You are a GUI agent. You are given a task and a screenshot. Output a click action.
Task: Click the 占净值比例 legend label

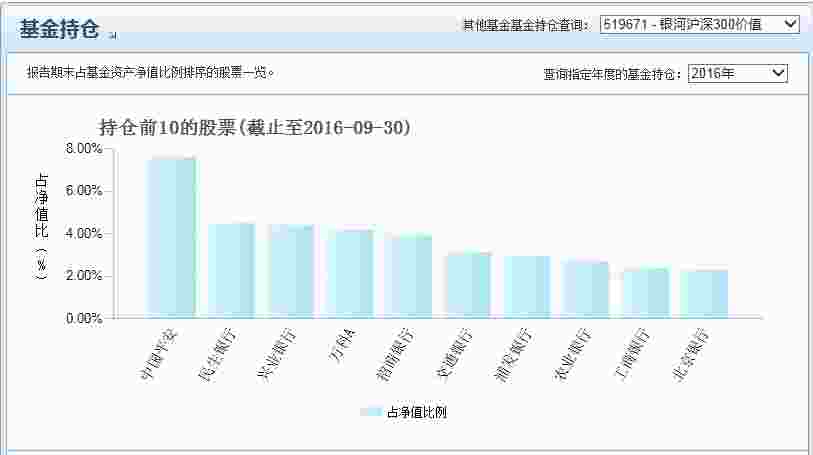417,412
